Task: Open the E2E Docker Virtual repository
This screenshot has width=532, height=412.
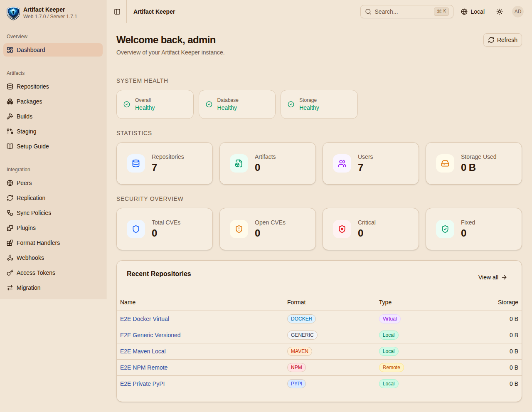Action: [x=145, y=319]
